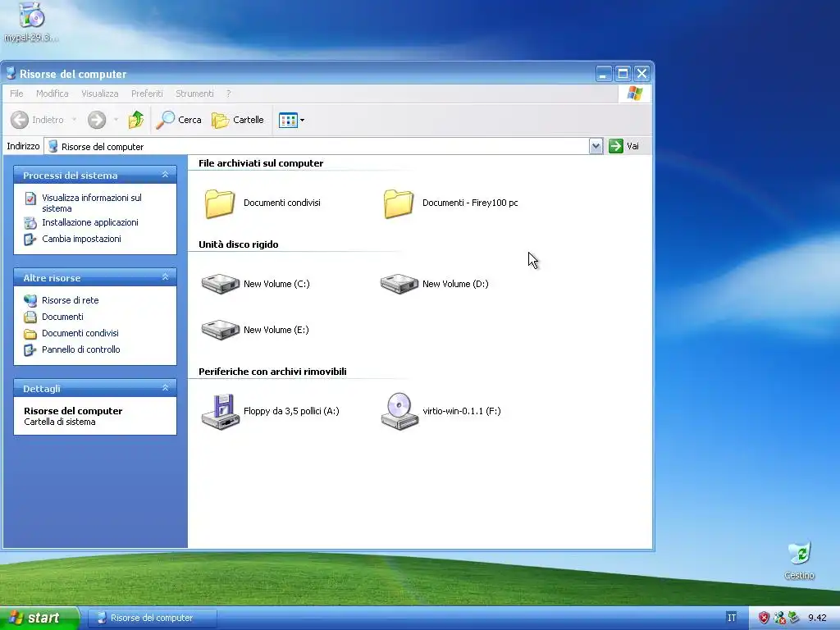Click the Risorse di rete globe icon
Screen dimensions: 840x630
click(x=30, y=300)
